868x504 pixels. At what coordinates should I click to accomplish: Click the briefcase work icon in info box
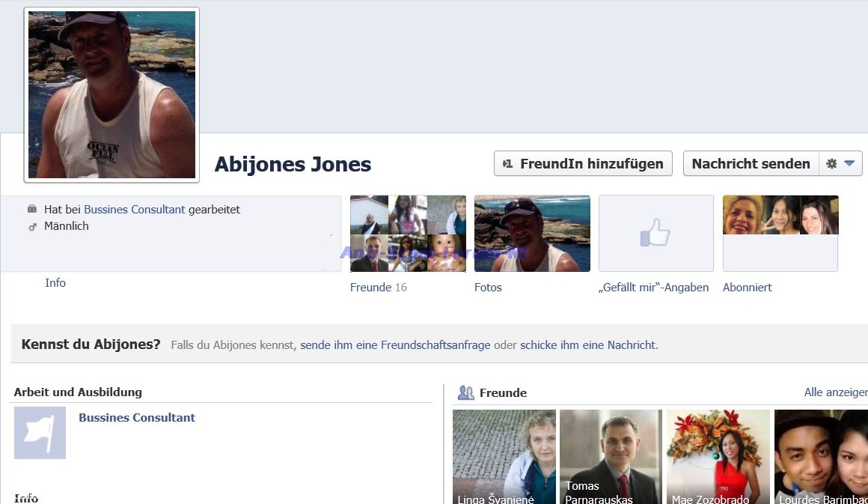32,210
